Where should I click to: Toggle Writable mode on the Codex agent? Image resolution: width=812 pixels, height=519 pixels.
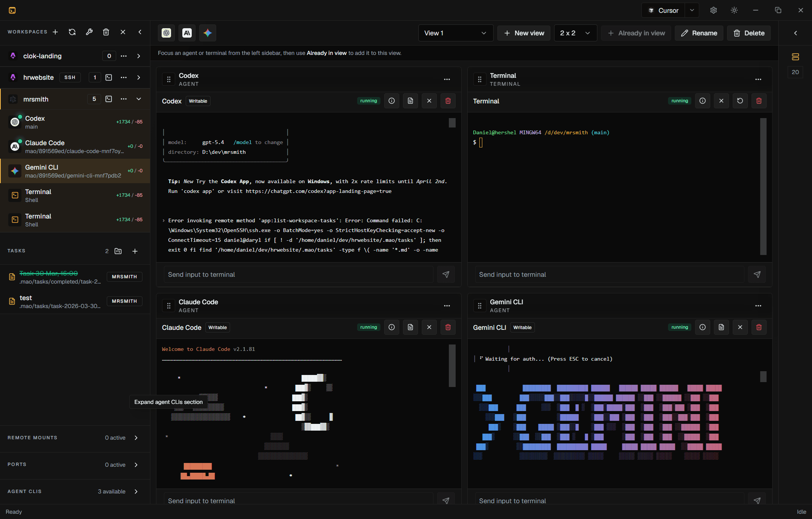pos(198,101)
